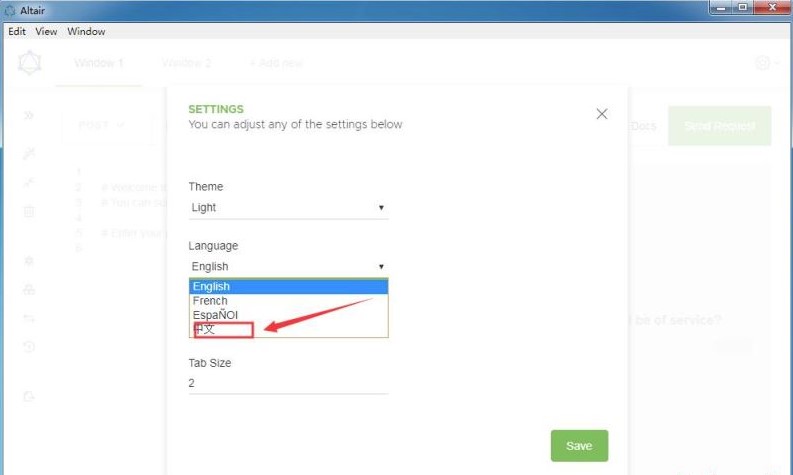Click the compress query sidebar icon

[x=29, y=182]
